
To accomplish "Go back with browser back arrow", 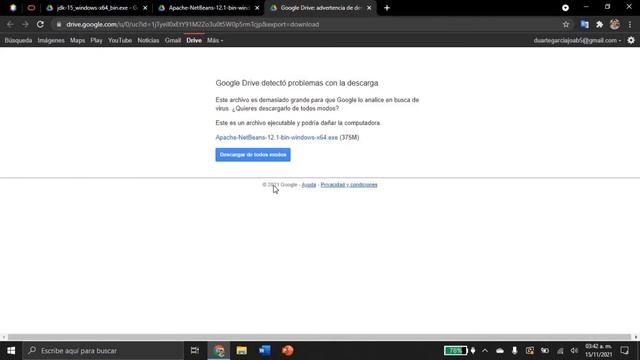I will [x=10, y=24].
